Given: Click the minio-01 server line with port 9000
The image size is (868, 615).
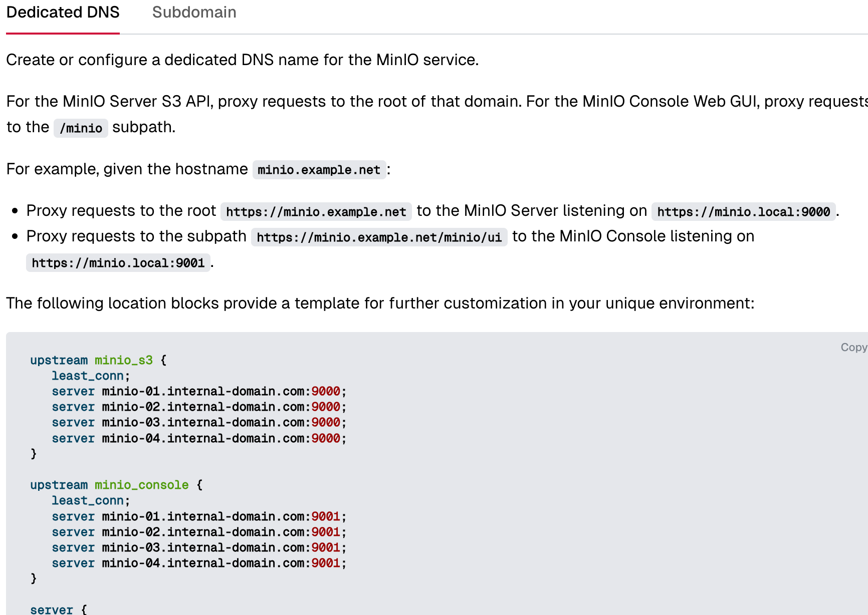Looking at the screenshot, I should (198, 391).
